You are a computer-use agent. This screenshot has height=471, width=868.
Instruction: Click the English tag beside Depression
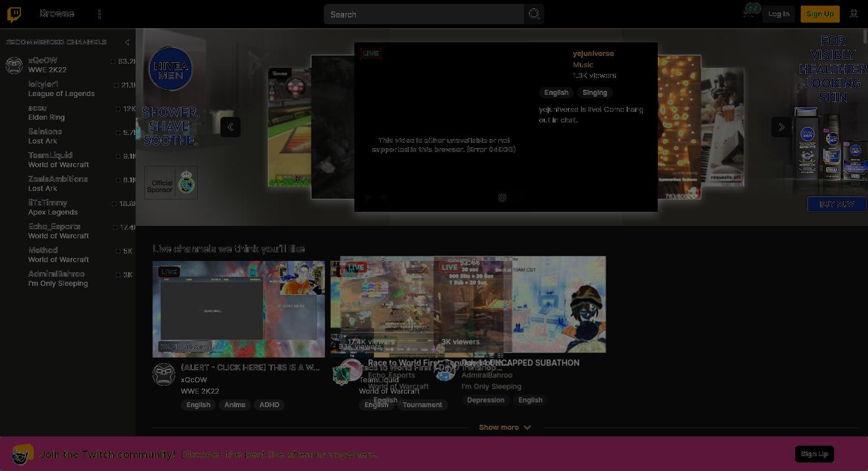coord(530,400)
